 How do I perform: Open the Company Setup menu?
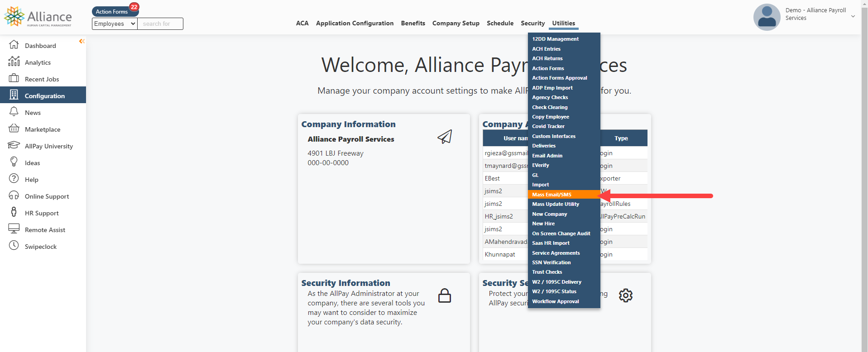456,23
